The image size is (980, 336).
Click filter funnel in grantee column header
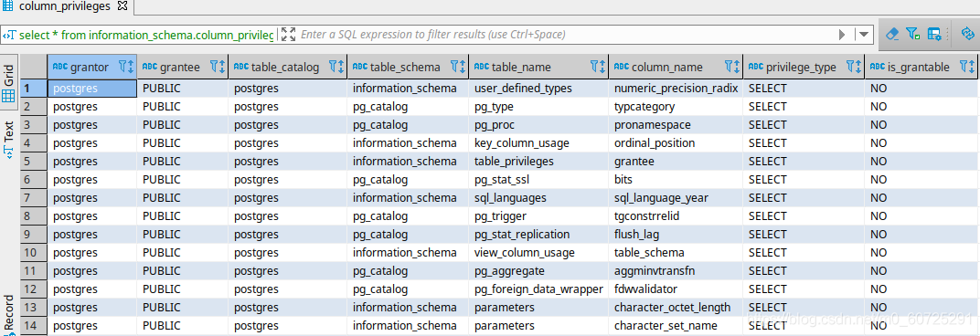214,67
